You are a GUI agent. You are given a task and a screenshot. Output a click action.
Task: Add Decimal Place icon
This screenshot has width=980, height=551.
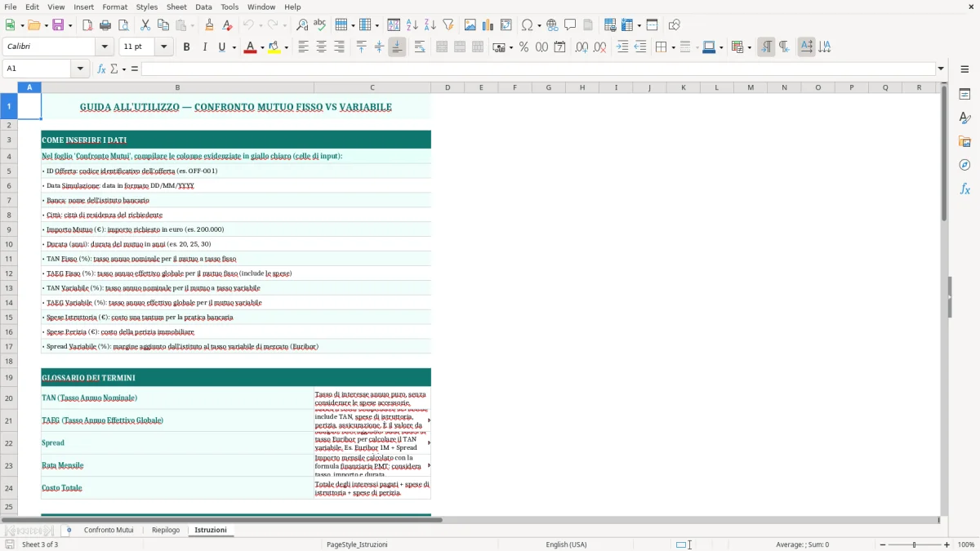[x=581, y=47]
